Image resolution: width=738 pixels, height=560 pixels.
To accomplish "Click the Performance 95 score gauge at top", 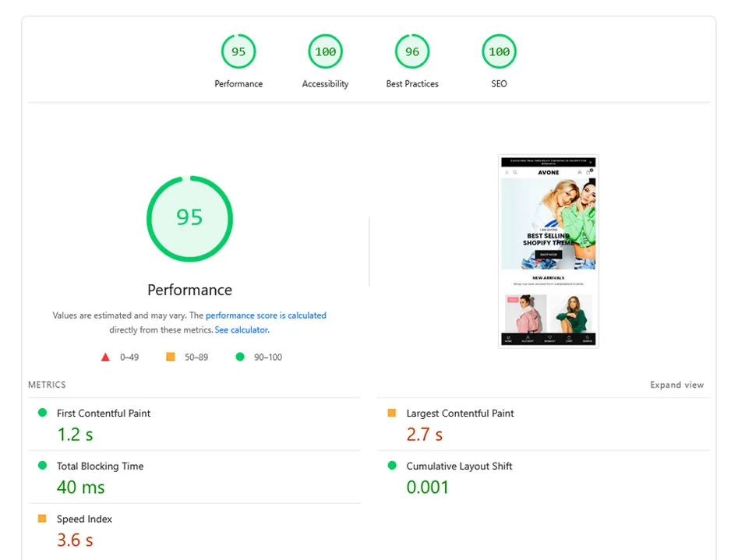I will pyautogui.click(x=238, y=52).
